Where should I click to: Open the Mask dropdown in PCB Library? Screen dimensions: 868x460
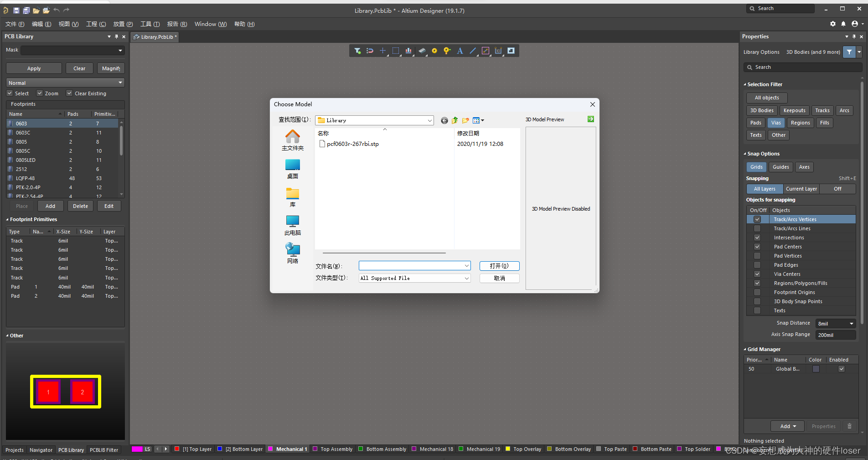(x=120, y=50)
